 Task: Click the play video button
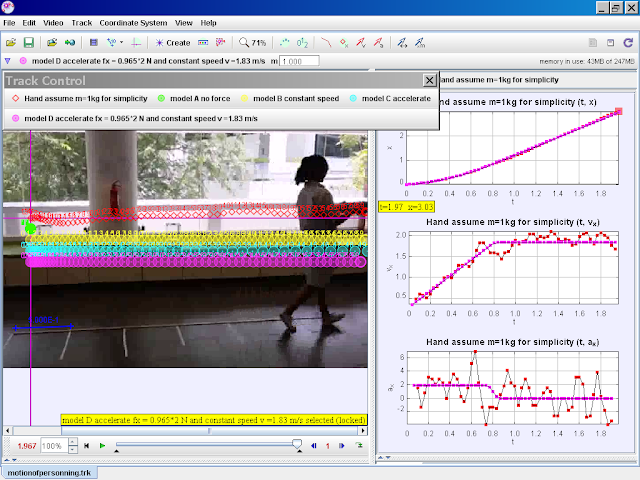(x=102, y=446)
